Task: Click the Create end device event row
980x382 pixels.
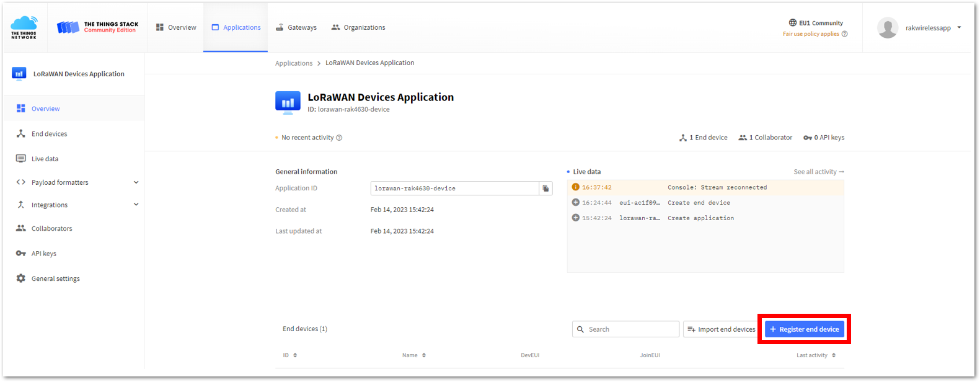Action: [705, 203]
